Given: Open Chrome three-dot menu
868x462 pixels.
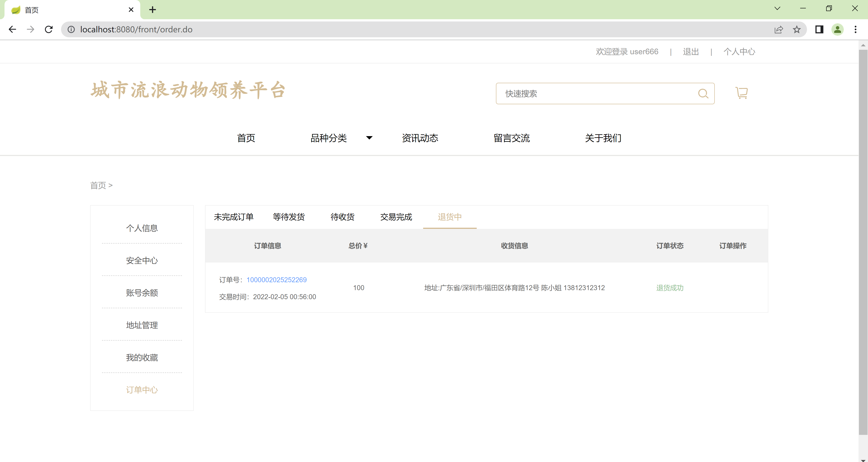Looking at the screenshot, I should click(856, 29).
